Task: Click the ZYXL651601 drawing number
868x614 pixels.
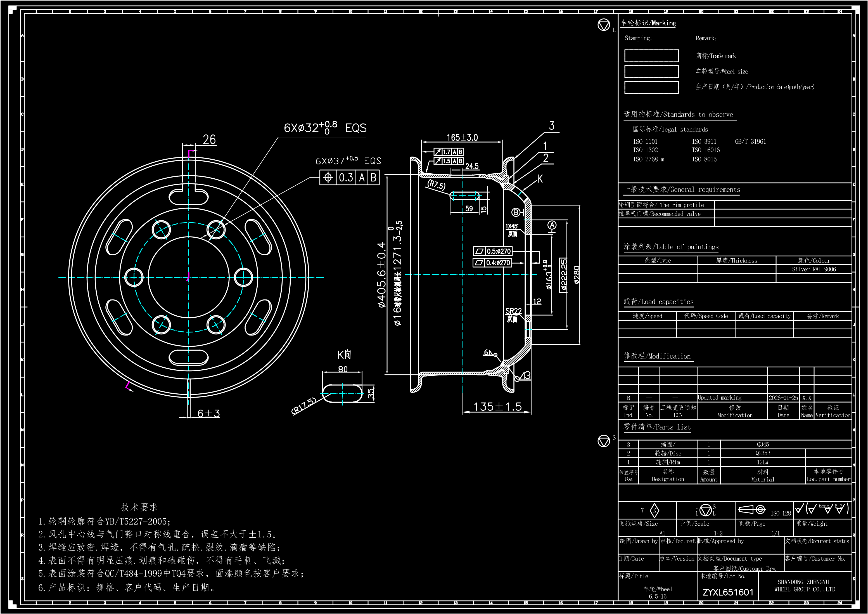Action: click(x=728, y=592)
